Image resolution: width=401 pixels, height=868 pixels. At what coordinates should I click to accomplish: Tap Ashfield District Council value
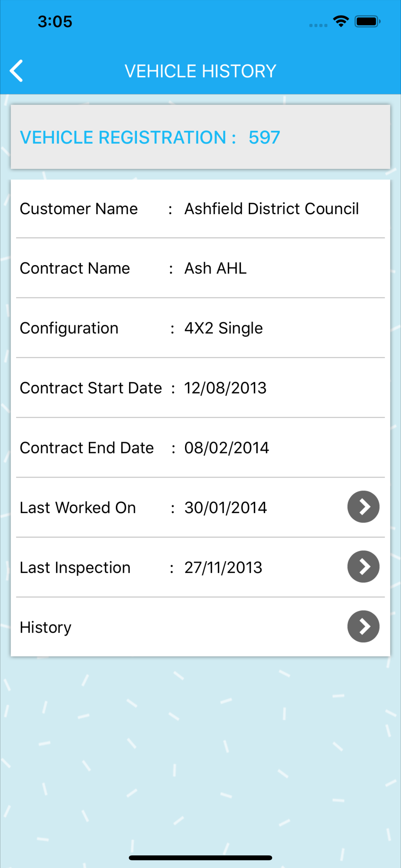[x=272, y=209]
